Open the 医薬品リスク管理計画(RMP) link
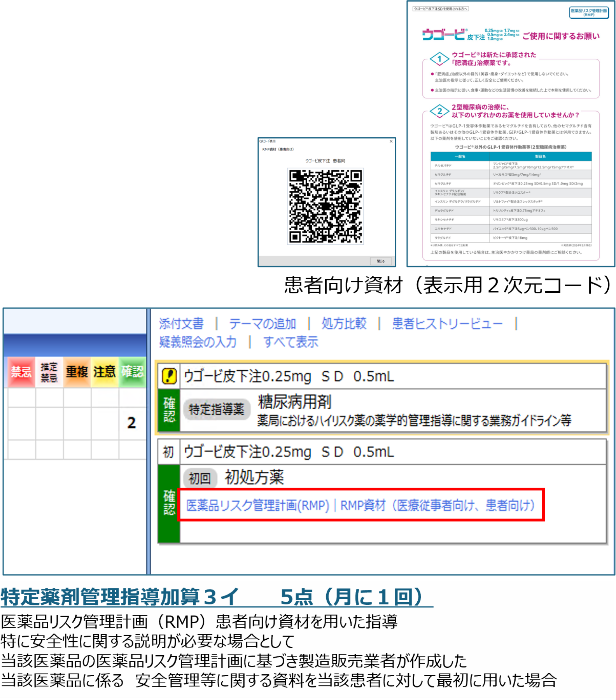This screenshot has width=616, height=700. coord(257,505)
